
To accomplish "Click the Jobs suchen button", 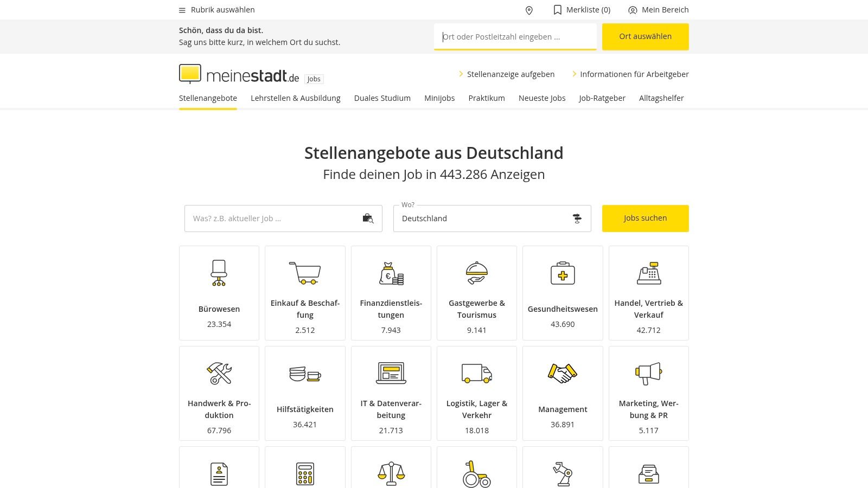I will 645,218.
